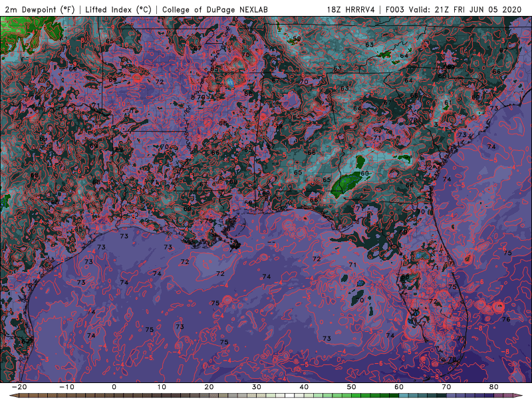Click the 30 label on the color scale
Viewport: 532px width, 399px height.
tap(257, 387)
